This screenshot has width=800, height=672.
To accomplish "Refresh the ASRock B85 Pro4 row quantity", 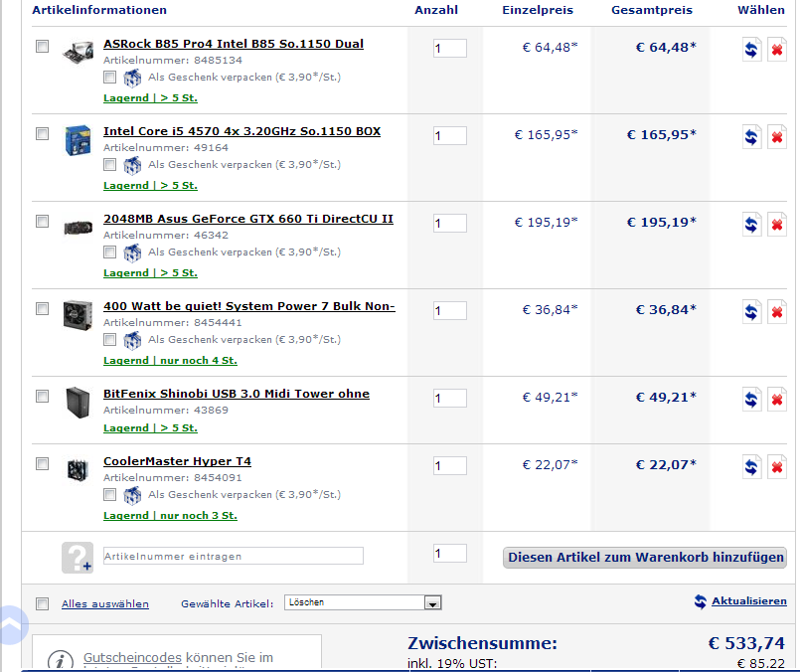I will 751,50.
